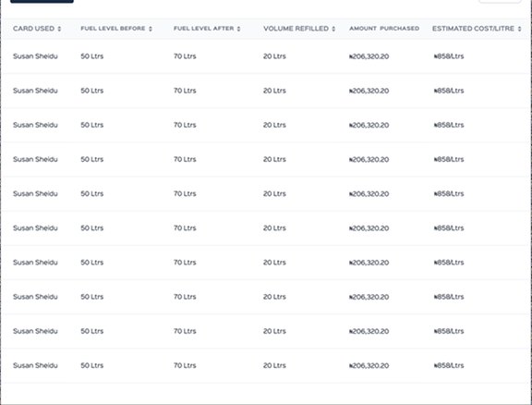Click ninth row 70 Ltrs value

tap(185, 331)
